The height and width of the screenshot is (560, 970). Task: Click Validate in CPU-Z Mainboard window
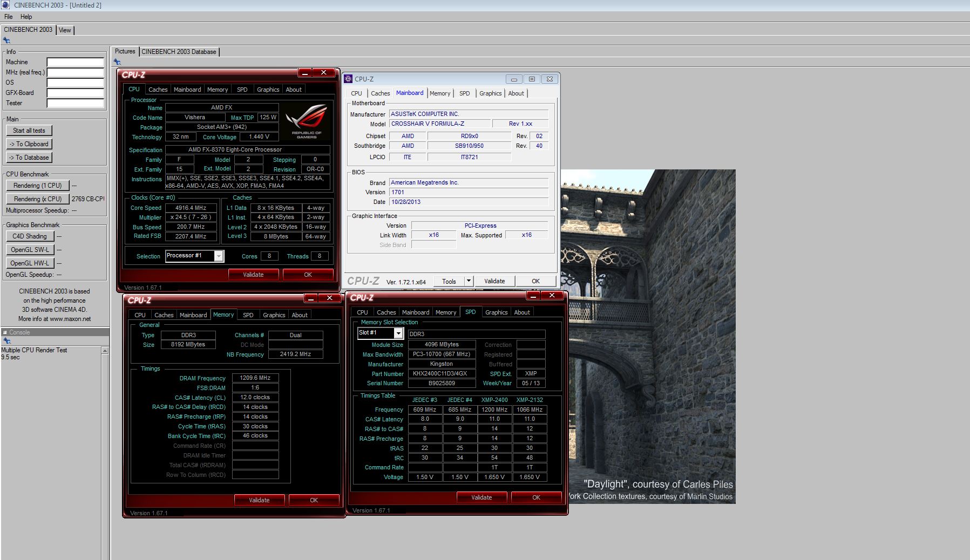point(494,281)
